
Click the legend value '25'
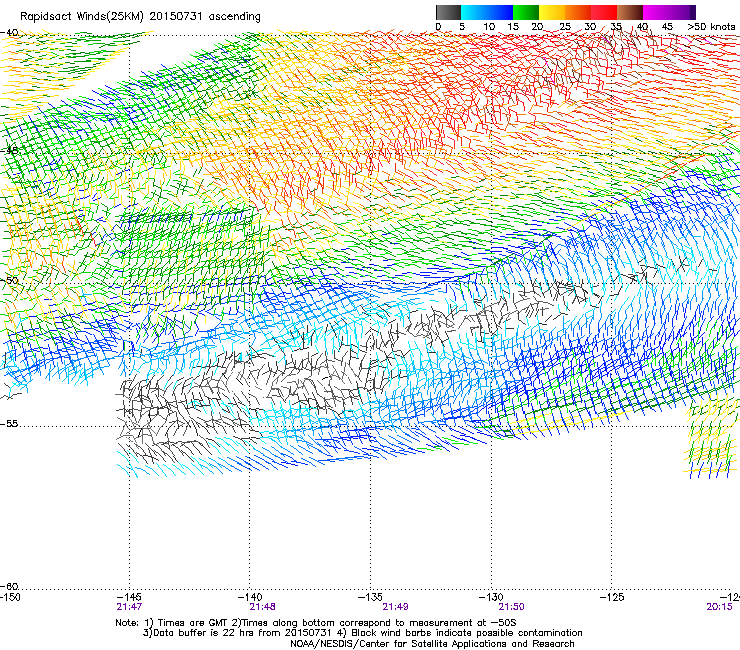tap(565, 27)
